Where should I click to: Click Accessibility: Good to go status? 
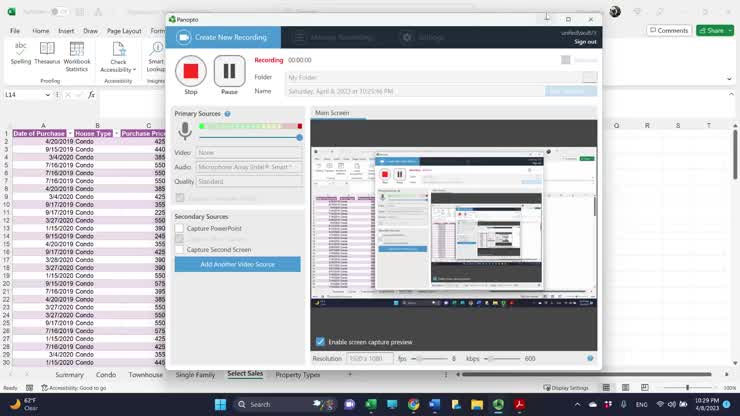point(74,388)
